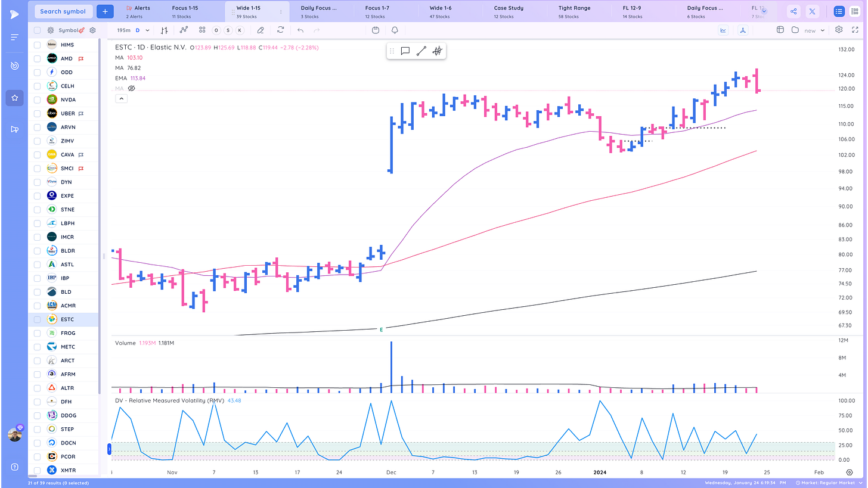This screenshot has width=868, height=488.
Task: Click the X (Twitter) share button
Action: [812, 11]
